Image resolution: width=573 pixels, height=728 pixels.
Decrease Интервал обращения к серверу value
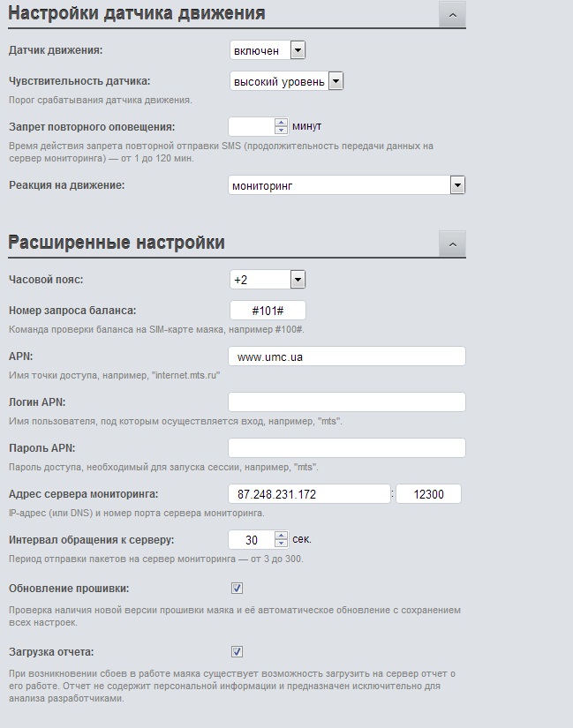point(281,544)
